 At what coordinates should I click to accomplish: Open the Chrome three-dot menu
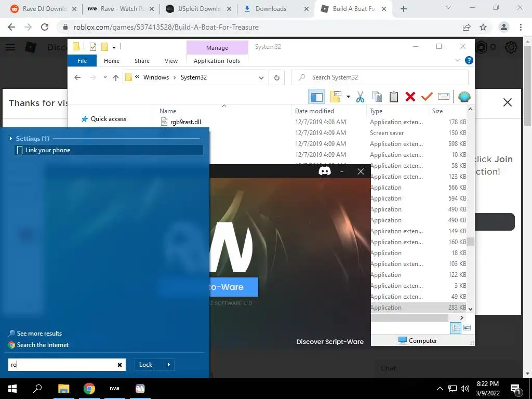[521, 27]
